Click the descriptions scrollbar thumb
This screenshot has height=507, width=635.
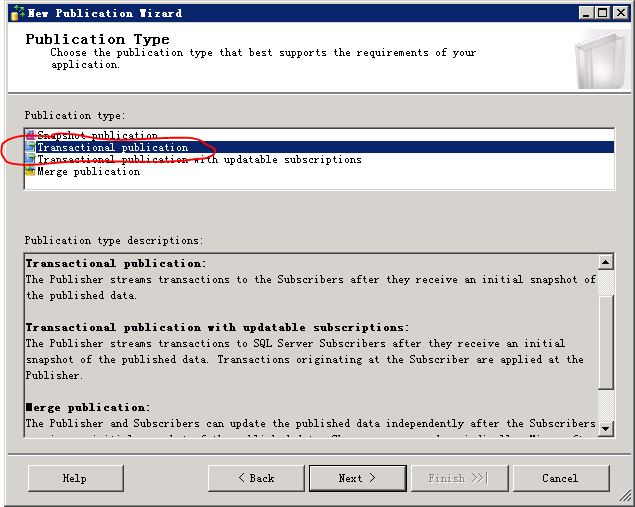(x=605, y=342)
